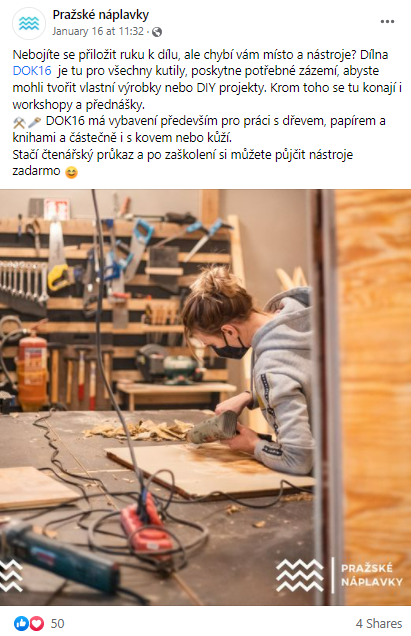Image resolution: width=411 pixels, height=636 pixels.
Task: Click the hammer and pick emoji
Action: point(19,122)
